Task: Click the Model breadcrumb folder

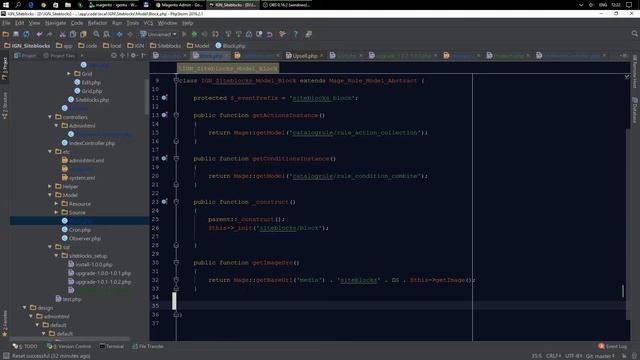Action: pos(198,46)
